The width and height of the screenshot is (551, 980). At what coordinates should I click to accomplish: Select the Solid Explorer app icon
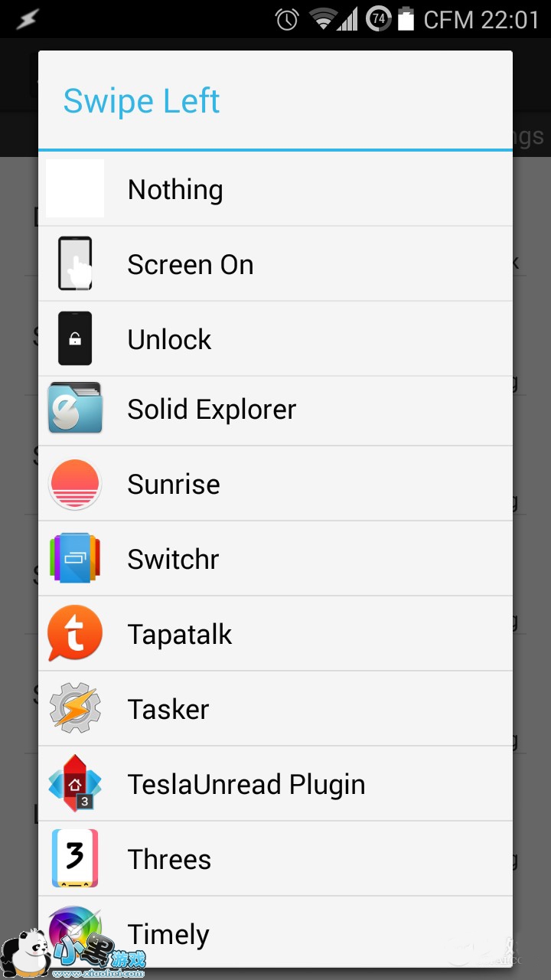[x=75, y=409]
